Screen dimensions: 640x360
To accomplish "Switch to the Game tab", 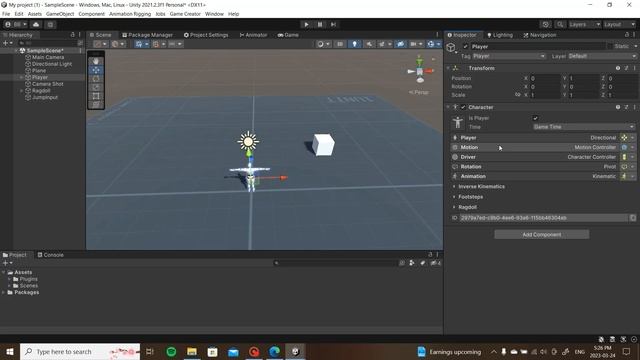I will tap(288, 35).
